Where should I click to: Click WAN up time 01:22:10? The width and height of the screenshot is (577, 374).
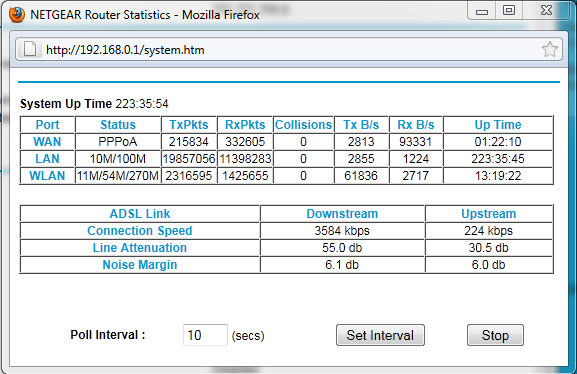coord(498,142)
